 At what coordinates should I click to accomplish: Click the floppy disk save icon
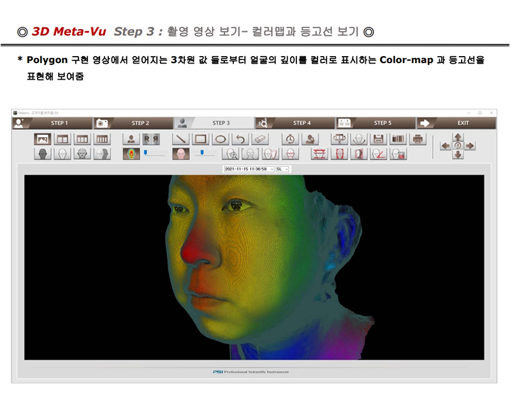click(x=379, y=139)
